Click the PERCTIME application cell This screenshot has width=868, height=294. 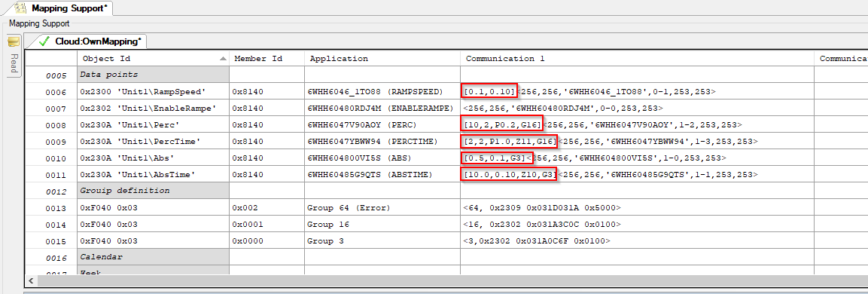point(382,142)
